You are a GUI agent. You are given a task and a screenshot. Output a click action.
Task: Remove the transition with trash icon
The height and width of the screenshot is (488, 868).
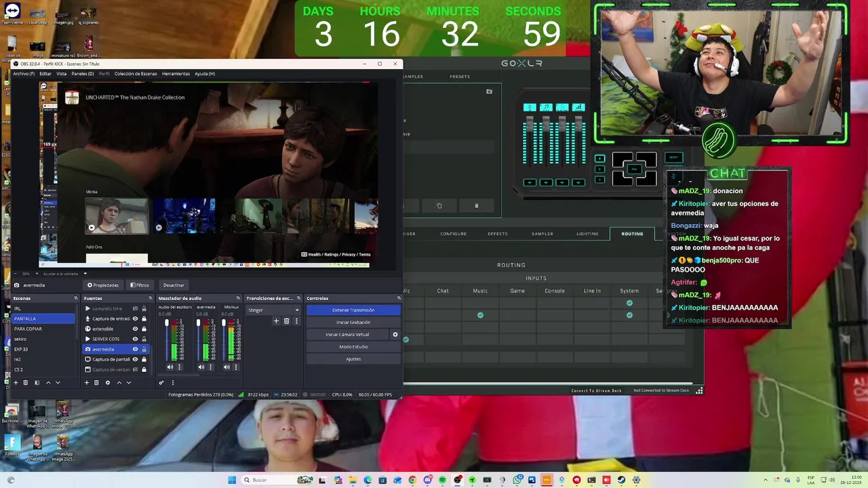(x=286, y=321)
